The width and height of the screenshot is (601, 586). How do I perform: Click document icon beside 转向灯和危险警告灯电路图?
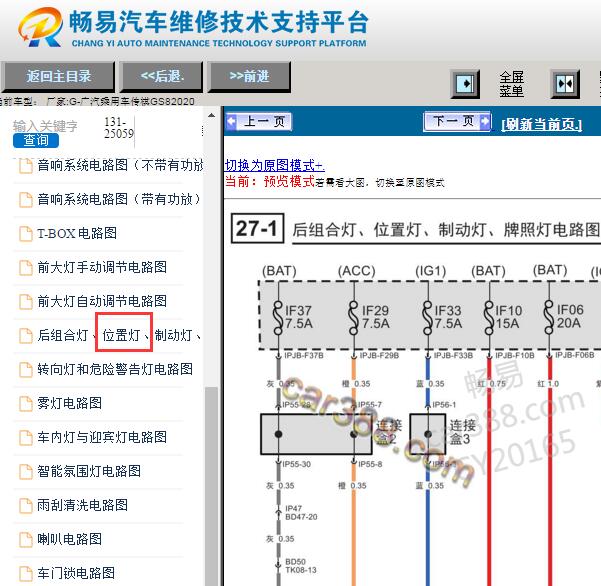26,370
